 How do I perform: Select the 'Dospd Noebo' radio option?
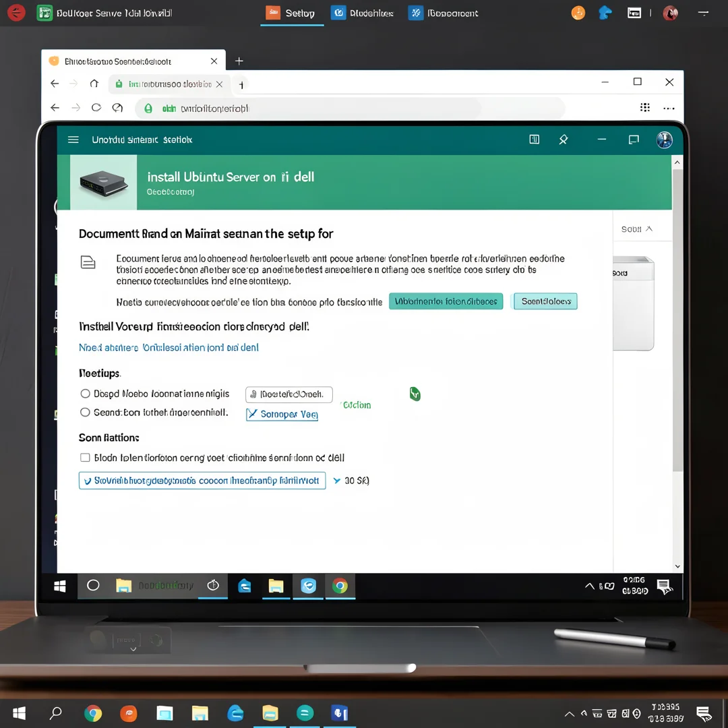click(85, 394)
